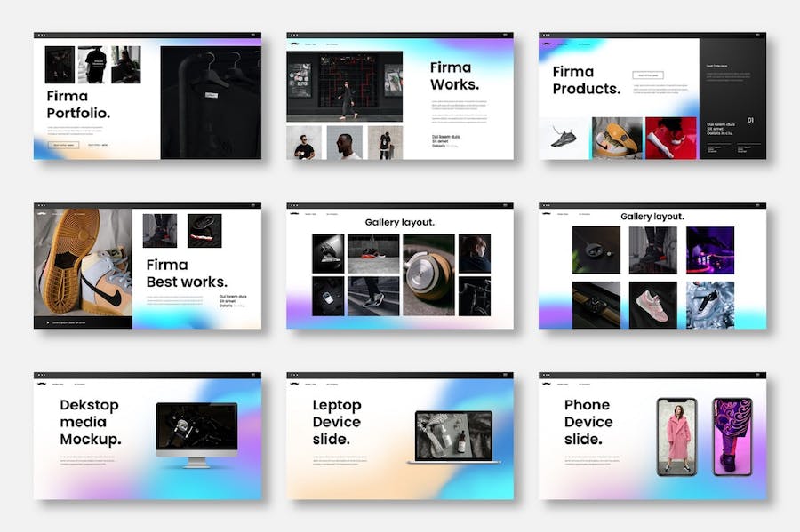This screenshot has width=800, height=532.
Task: Click the red sneaker photo in Firma Products
Action: click(x=671, y=138)
